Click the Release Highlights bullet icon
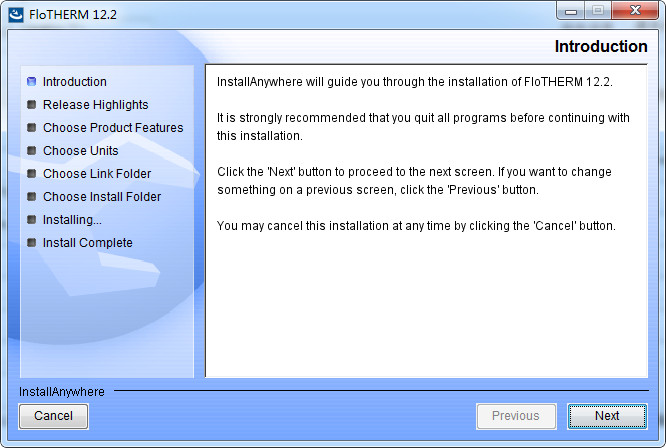This screenshot has width=666, height=448. pos(32,105)
